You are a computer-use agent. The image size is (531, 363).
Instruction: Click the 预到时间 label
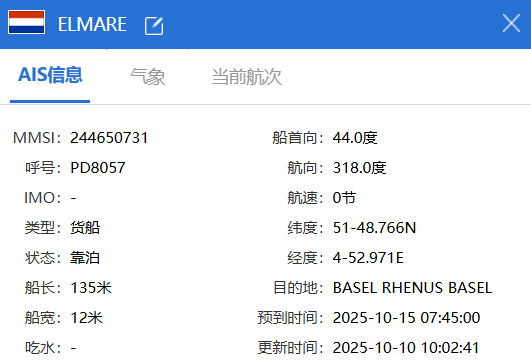[291, 318]
